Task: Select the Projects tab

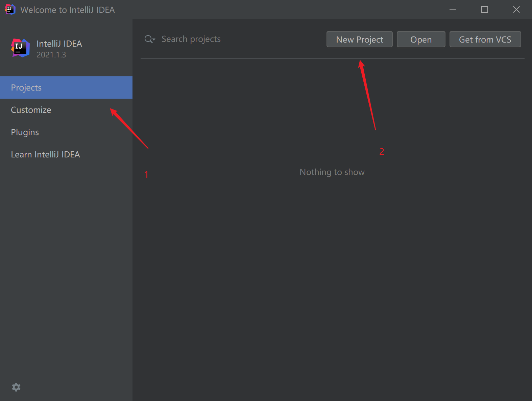Action: tap(66, 87)
